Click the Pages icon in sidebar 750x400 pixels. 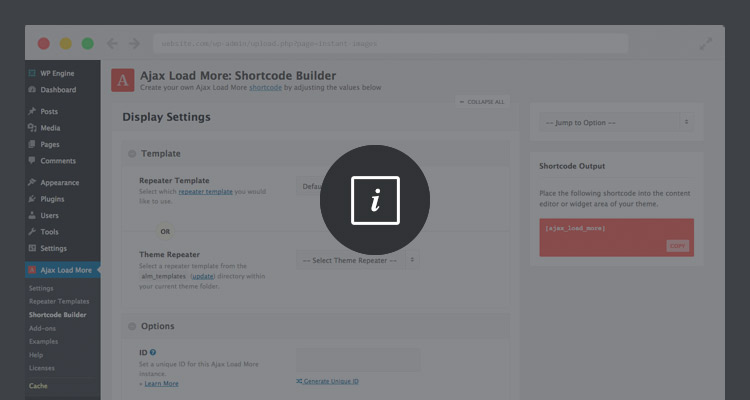point(32,144)
